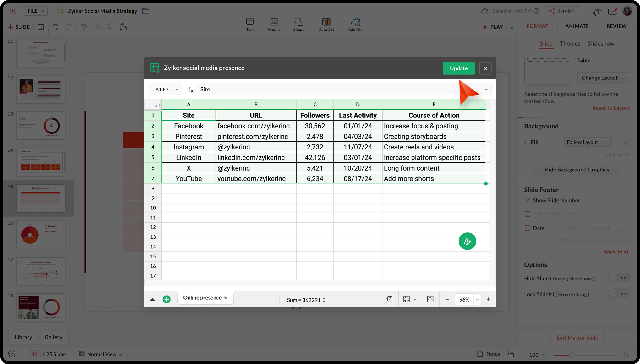Switch to the ANIMATE tab

tap(577, 26)
